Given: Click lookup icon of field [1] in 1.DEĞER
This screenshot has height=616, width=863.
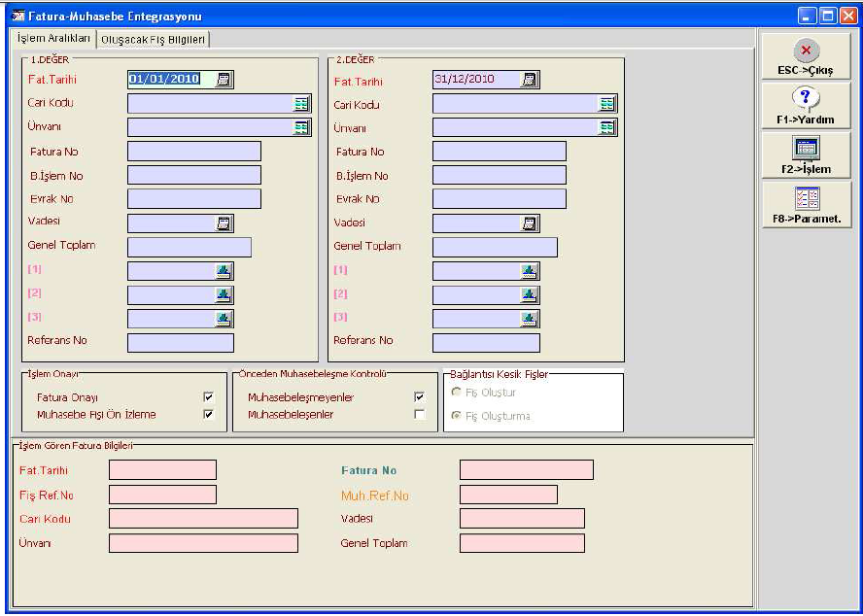Looking at the screenshot, I should 224,271.
